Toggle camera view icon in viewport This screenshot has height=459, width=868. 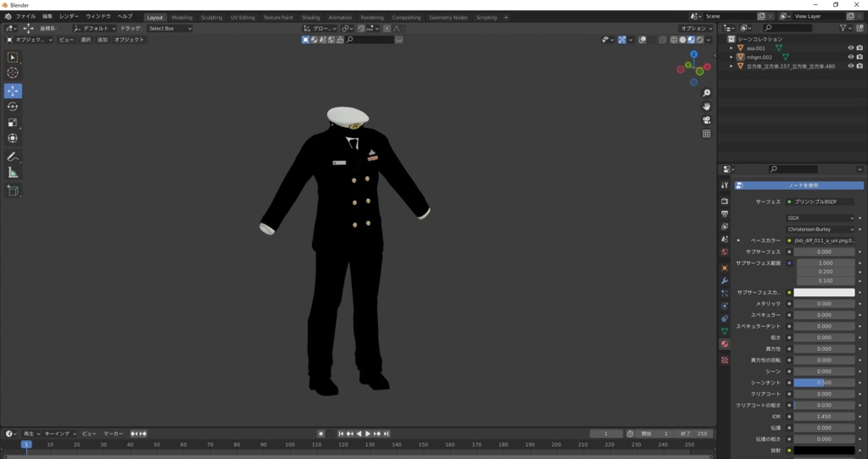click(x=706, y=120)
